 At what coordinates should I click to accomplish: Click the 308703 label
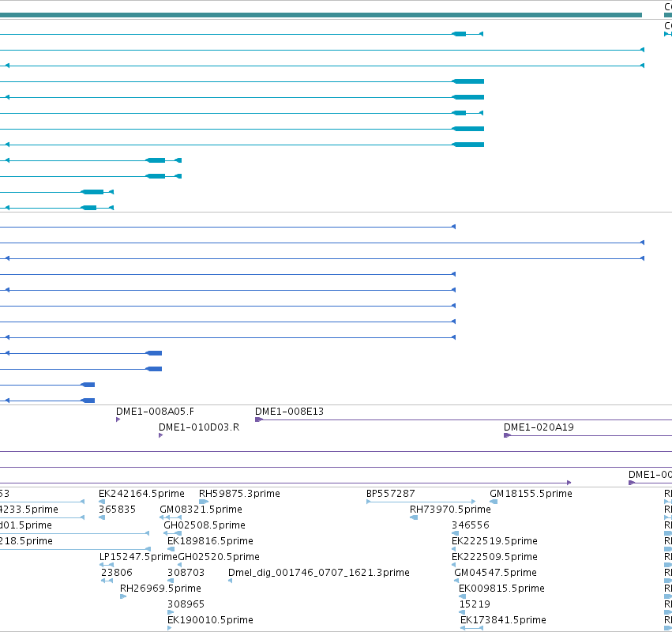tap(186, 573)
